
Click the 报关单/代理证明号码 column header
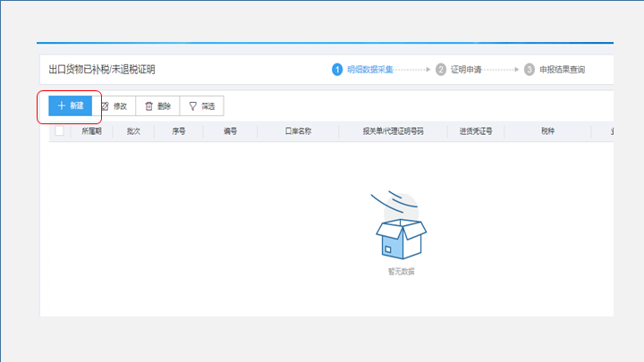click(x=393, y=131)
